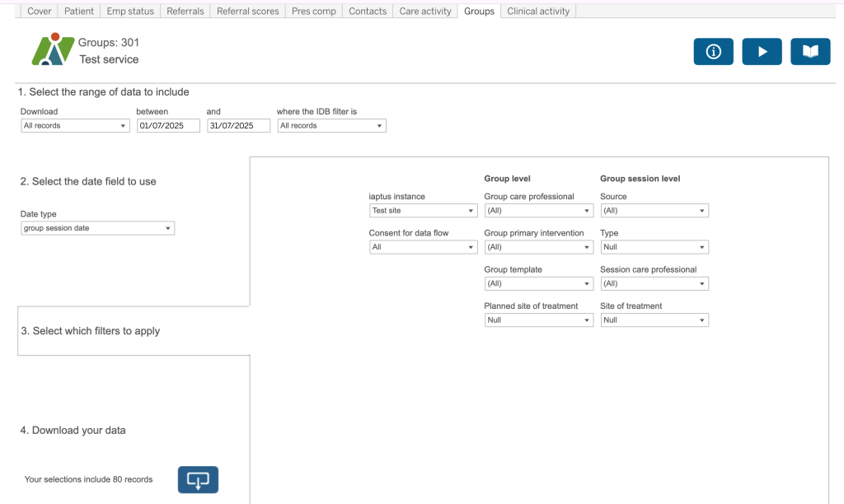Open Group care professional dropdown
The image size is (844, 504).
point(538,211)
